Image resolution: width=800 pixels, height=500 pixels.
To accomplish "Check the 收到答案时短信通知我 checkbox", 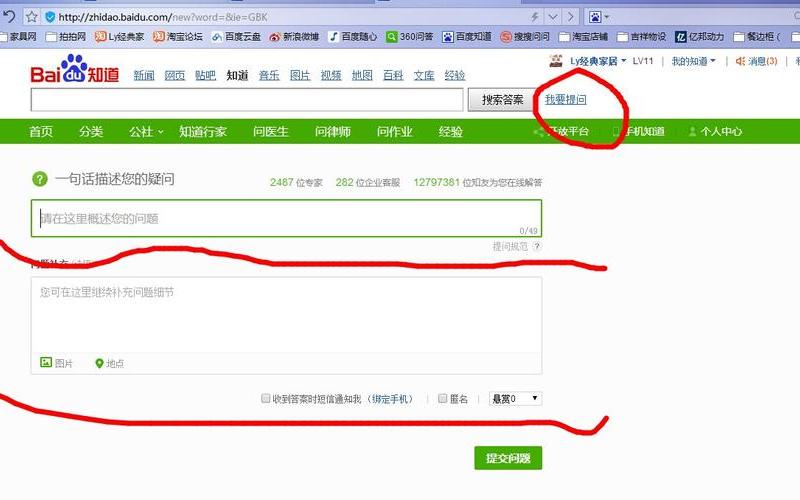I will point(265,398).
